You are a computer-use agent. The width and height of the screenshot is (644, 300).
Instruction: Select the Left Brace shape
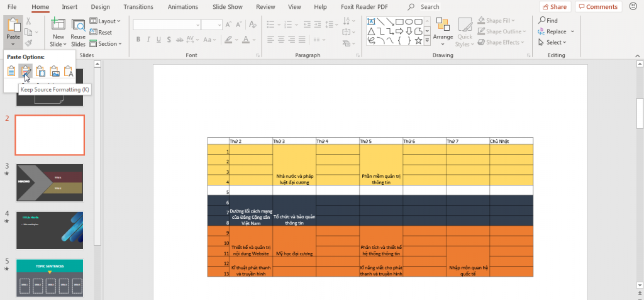tap(399, 41)
